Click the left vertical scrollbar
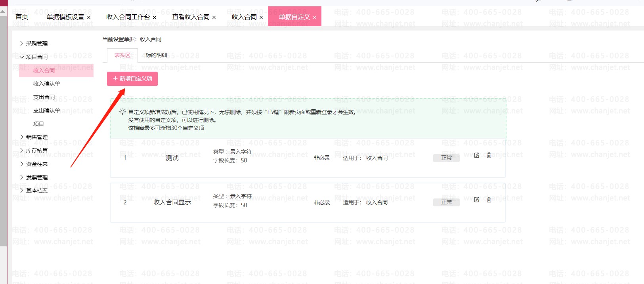The width and height of the screenshot is (644, 284). point(4,131)
